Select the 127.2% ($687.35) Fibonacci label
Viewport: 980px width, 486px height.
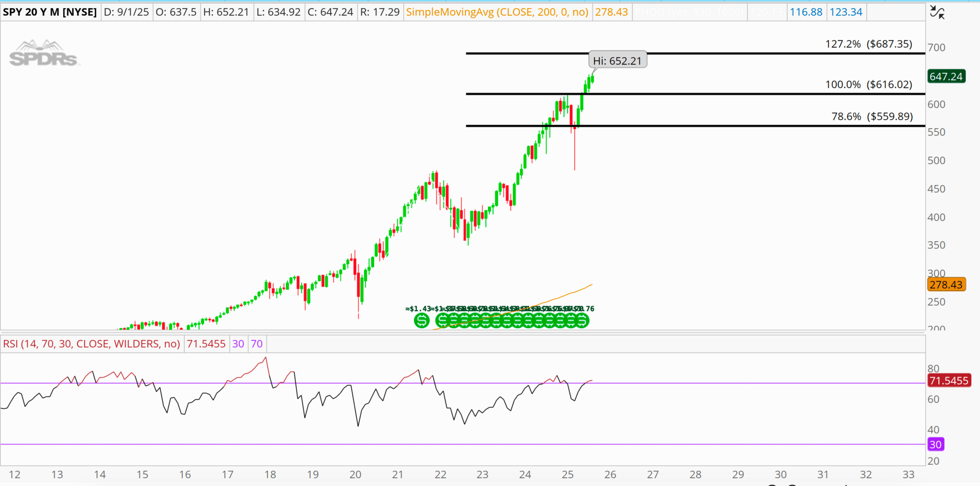869,44
